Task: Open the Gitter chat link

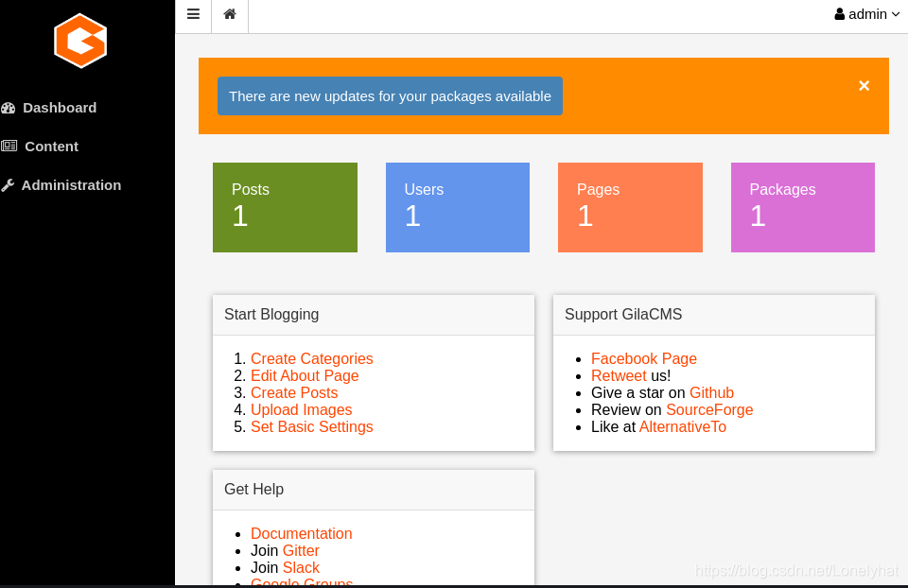Action: click(301, 551)
